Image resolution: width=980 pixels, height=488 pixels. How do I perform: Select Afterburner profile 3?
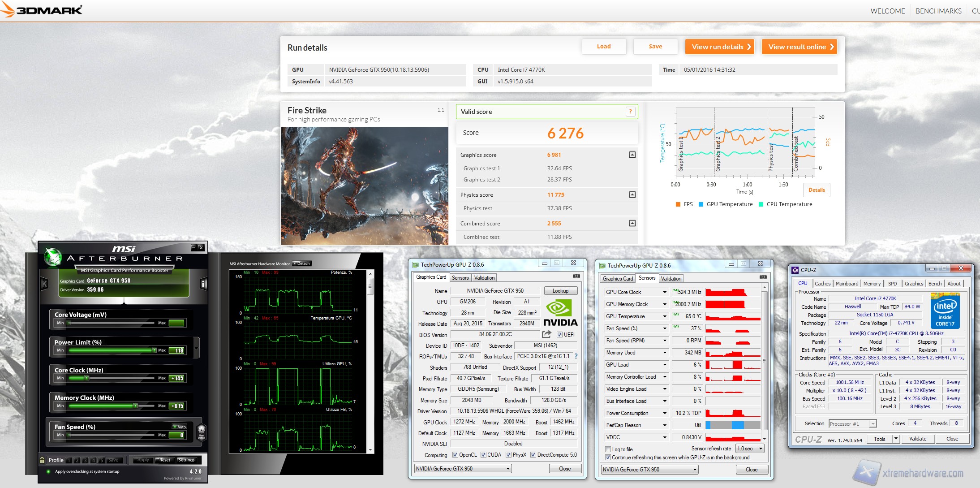(84, 460)
